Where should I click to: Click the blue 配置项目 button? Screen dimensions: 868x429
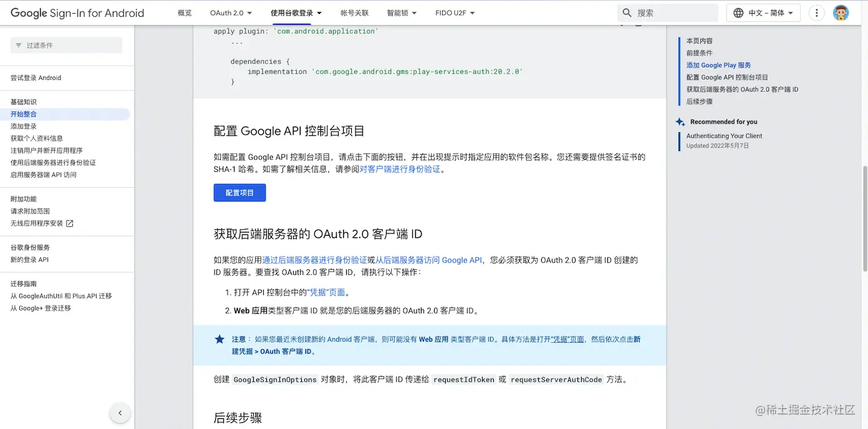click(x=239, y=193)
